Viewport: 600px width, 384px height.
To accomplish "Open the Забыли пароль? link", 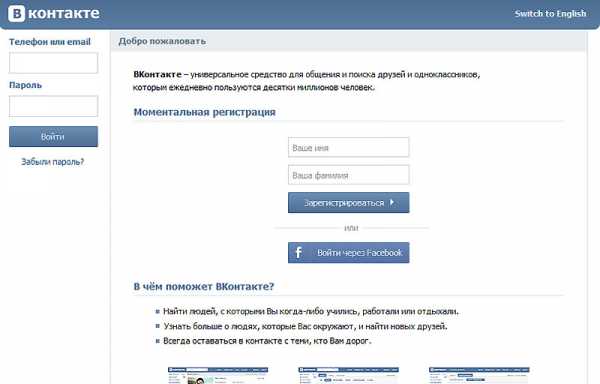I will [x=52, y=162].
